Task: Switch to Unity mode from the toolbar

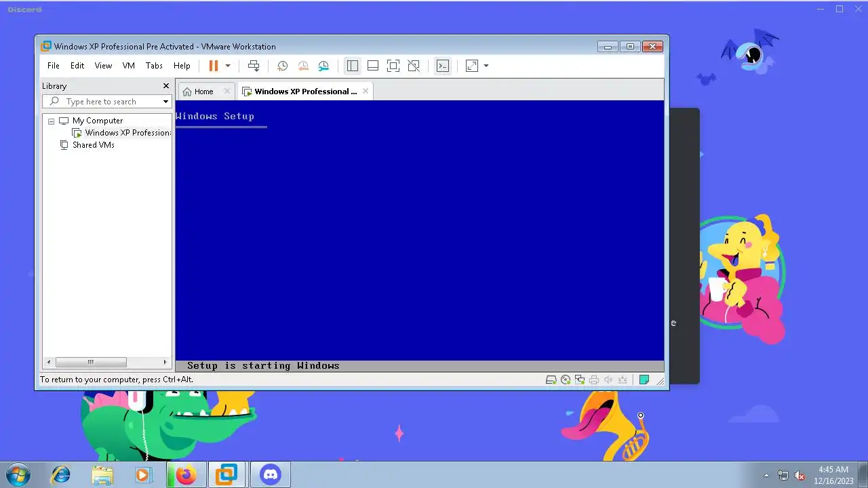Action: 414,66
